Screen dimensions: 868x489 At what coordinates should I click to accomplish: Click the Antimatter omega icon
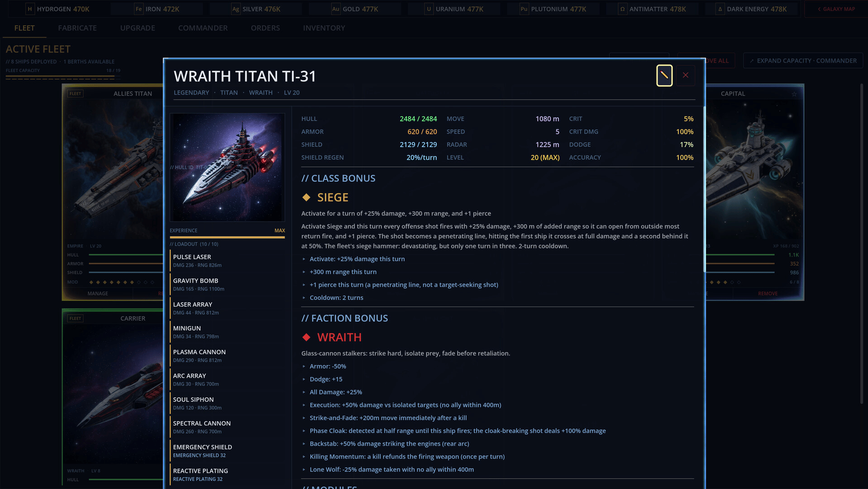622,9
